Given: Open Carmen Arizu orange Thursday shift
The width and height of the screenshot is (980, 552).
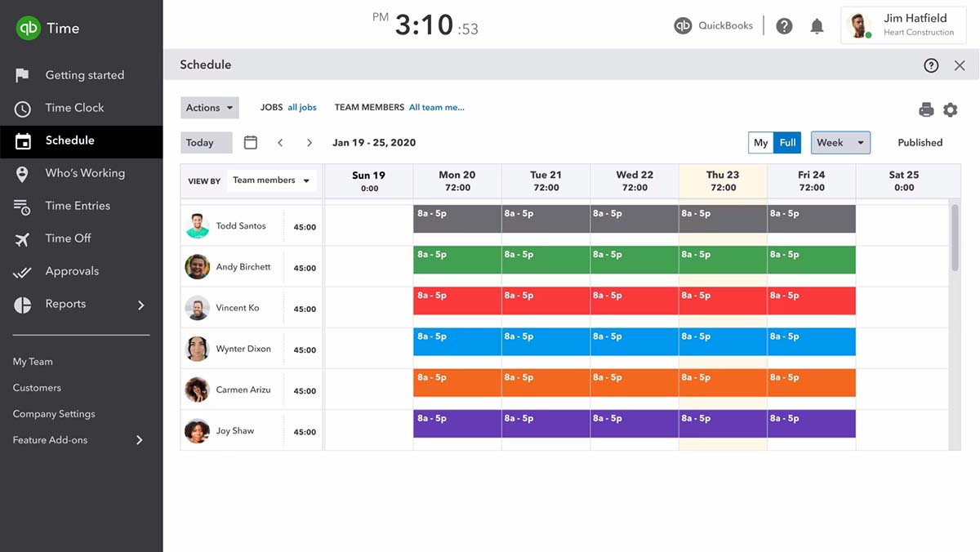Looking at the screenshot, I should (723, 382).
